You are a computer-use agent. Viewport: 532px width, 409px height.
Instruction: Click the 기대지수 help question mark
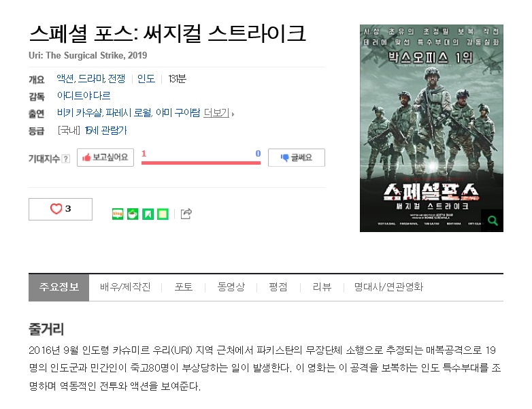click(66, 159)
